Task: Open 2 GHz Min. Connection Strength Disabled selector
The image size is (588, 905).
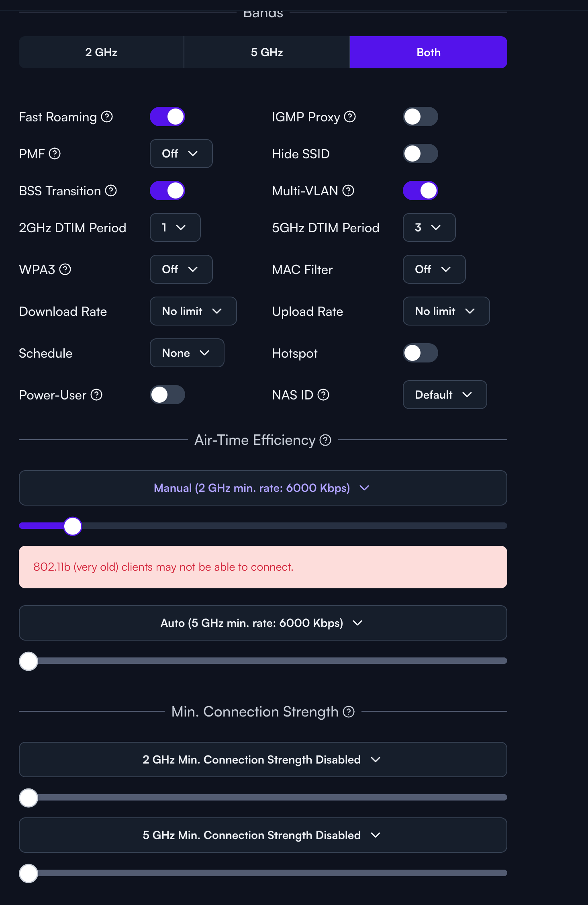Action: click(x=263, y=760)
